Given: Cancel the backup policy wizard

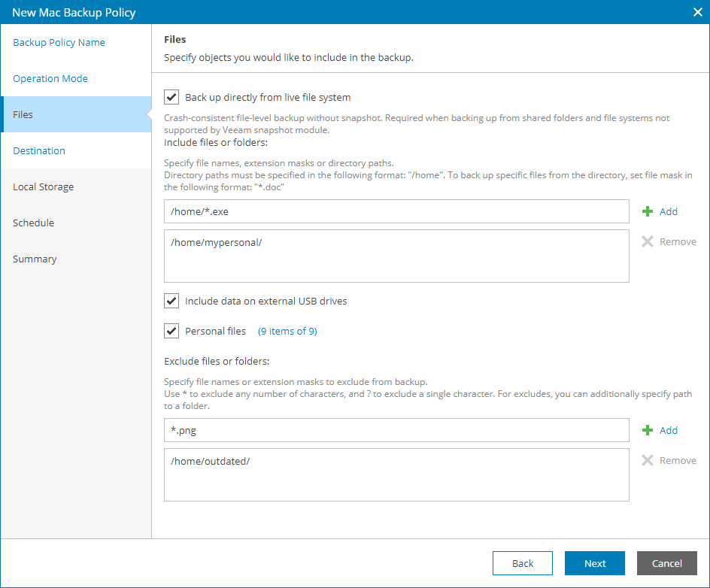Looking at the screenshot, I should click(x=666, y=563).
